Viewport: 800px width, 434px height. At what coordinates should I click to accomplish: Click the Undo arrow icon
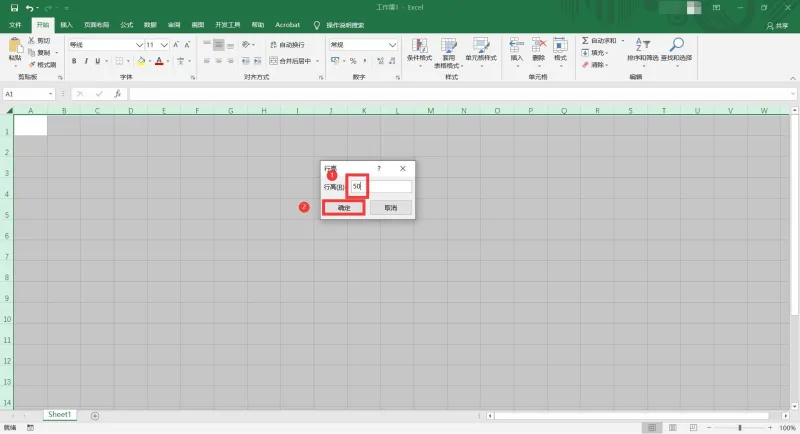[30, 8]
